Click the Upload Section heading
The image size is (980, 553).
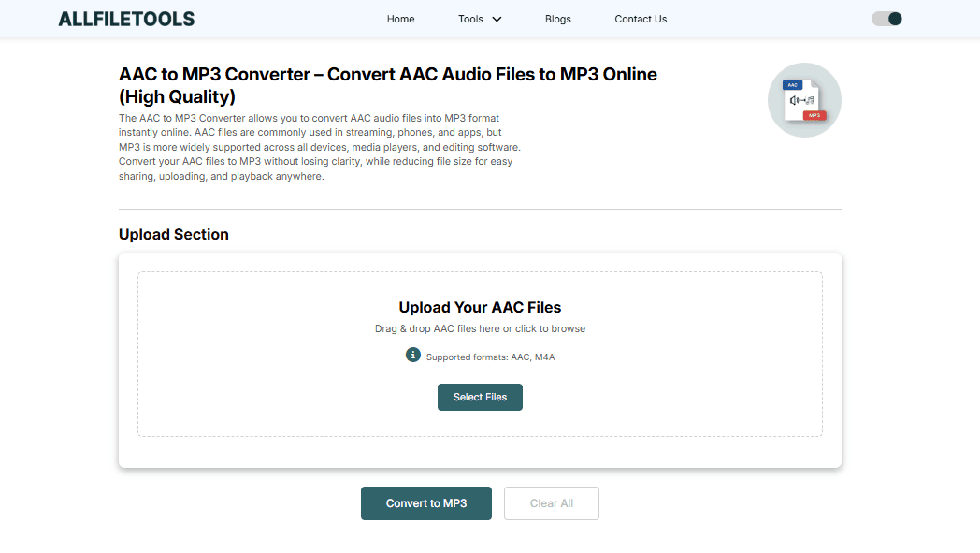pos(174,235)
